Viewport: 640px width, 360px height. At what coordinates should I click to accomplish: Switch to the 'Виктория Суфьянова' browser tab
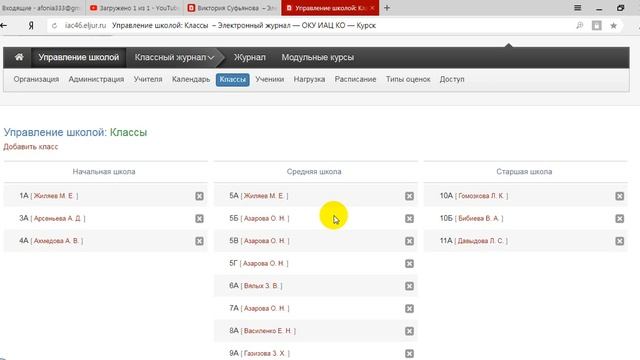tap(232, 8)
